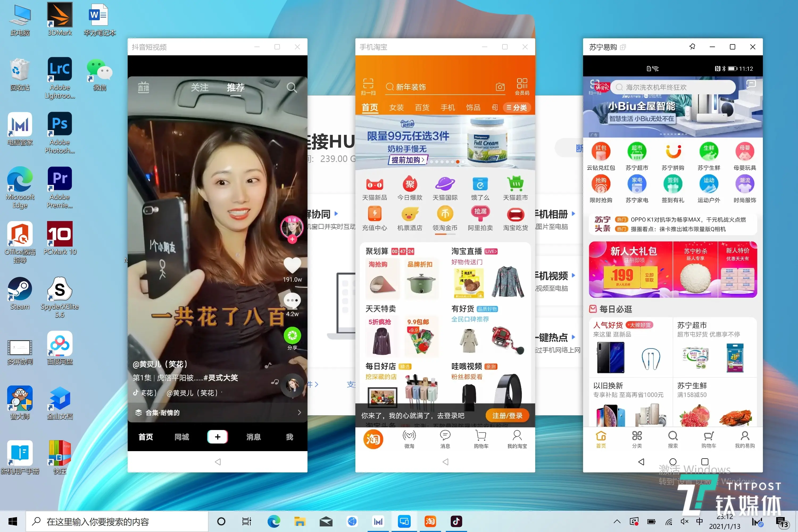Viewport: 798px width, 532px height.
Task: Click 注册/登录 button in 淘宝
Action: (x=505, y=415)
